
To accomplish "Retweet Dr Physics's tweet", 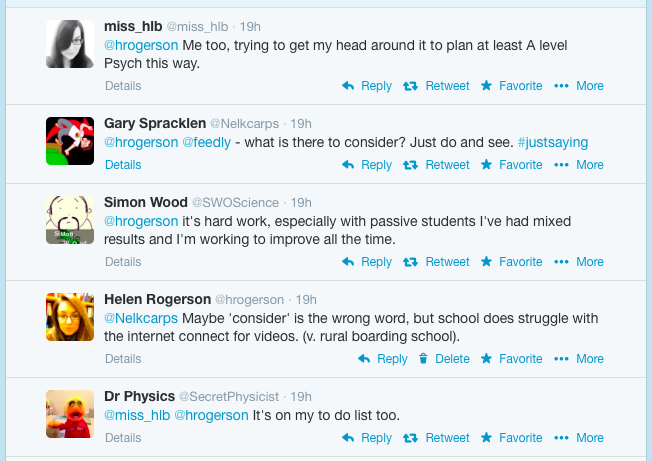I will click(x=436, y=438).
